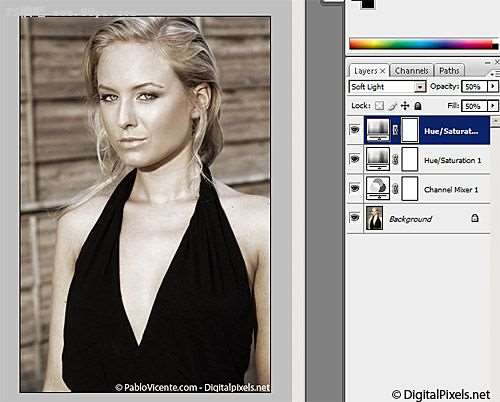
Task: Toggle visibility of Channel Mixer 1 layer
Action: (355, 188)
